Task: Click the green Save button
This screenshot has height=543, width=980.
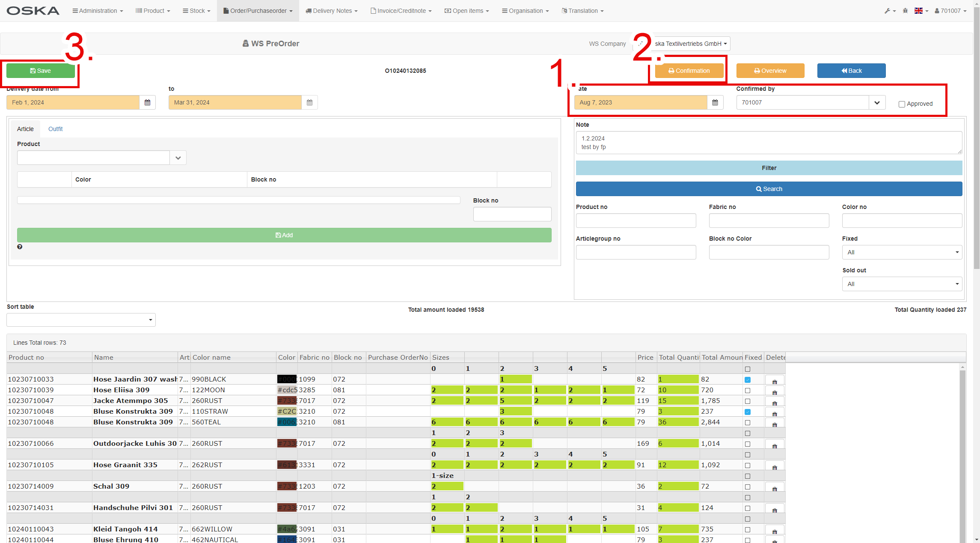Action: click(x=41, y=71)
